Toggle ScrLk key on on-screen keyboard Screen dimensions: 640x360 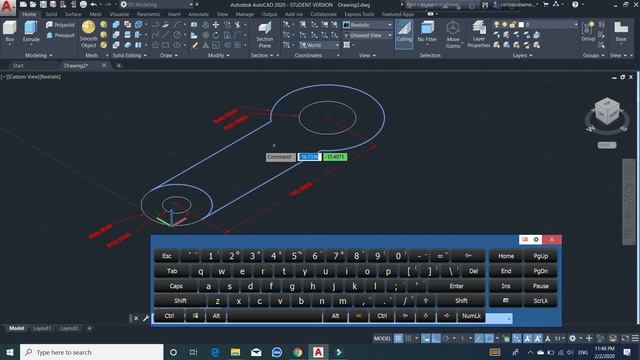tap(540, 301)
